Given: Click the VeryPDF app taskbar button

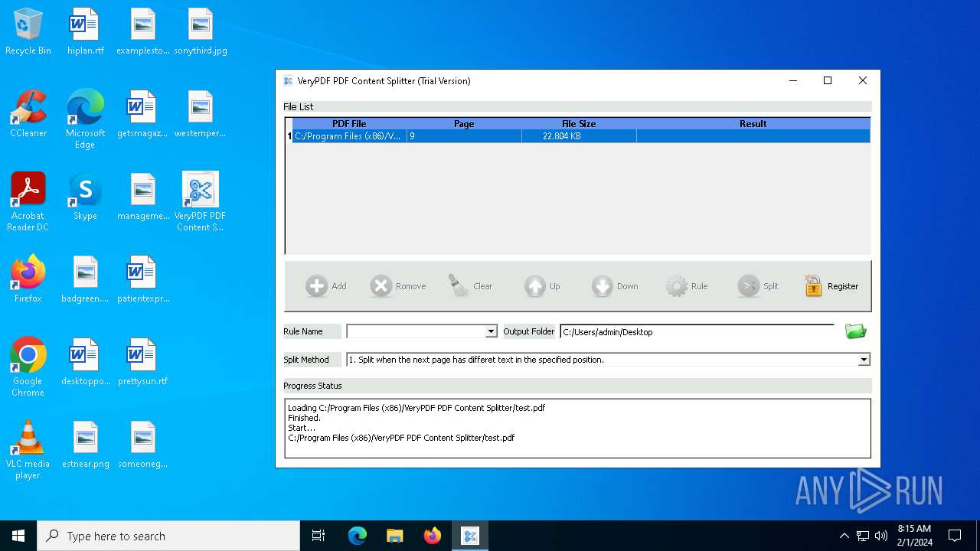Looking at the screenshot, I should point(470,536).
